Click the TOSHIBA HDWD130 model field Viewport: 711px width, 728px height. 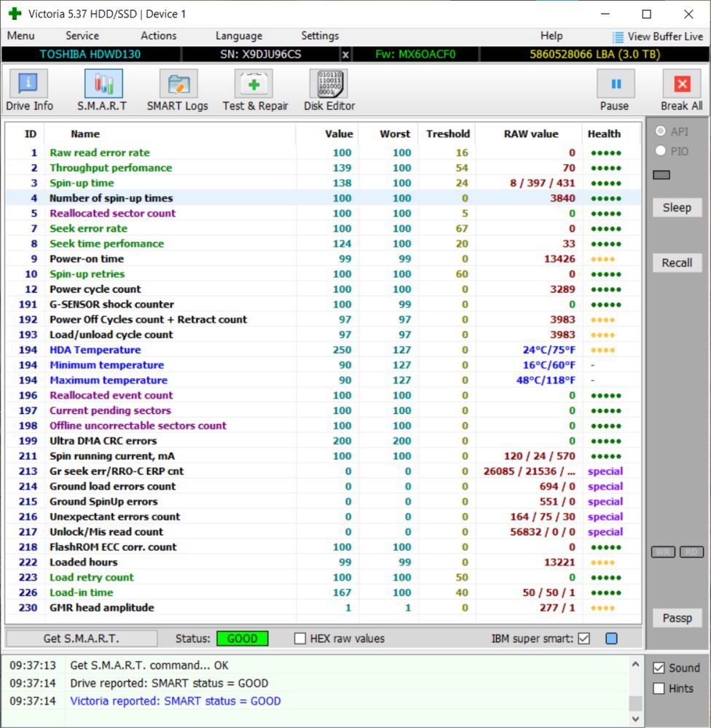(90, 55)
